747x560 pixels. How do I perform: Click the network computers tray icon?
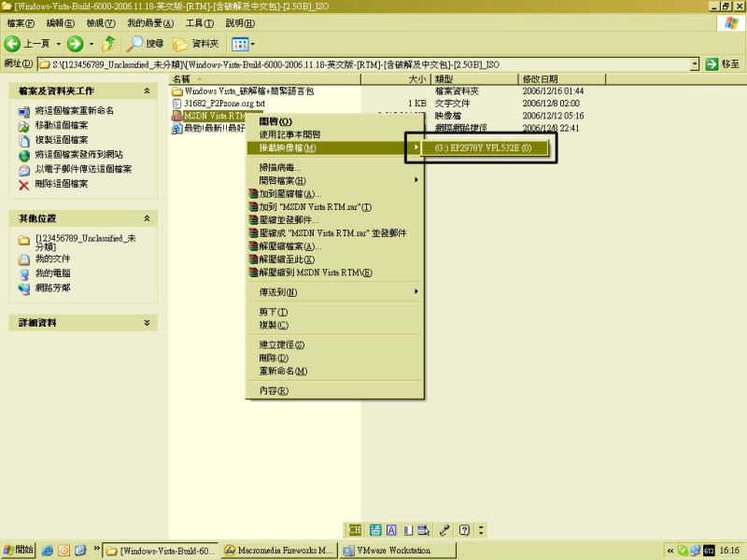(x=695, y=551)
